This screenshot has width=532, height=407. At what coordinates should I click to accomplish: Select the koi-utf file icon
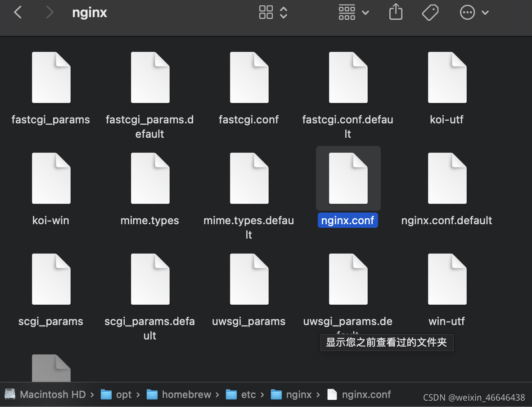pos(447,77)
